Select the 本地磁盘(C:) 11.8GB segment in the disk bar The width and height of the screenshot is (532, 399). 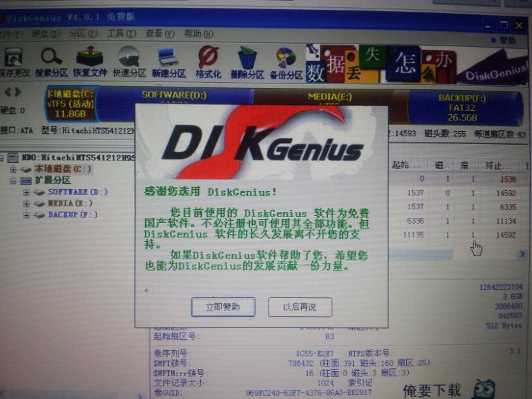pyautogui.click(x=70, y=104)
